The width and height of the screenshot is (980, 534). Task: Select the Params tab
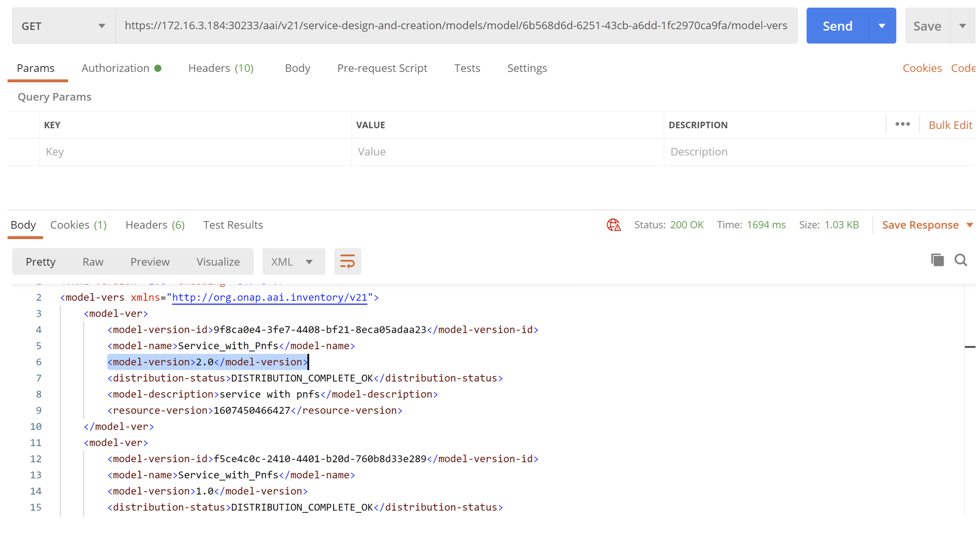36,68
